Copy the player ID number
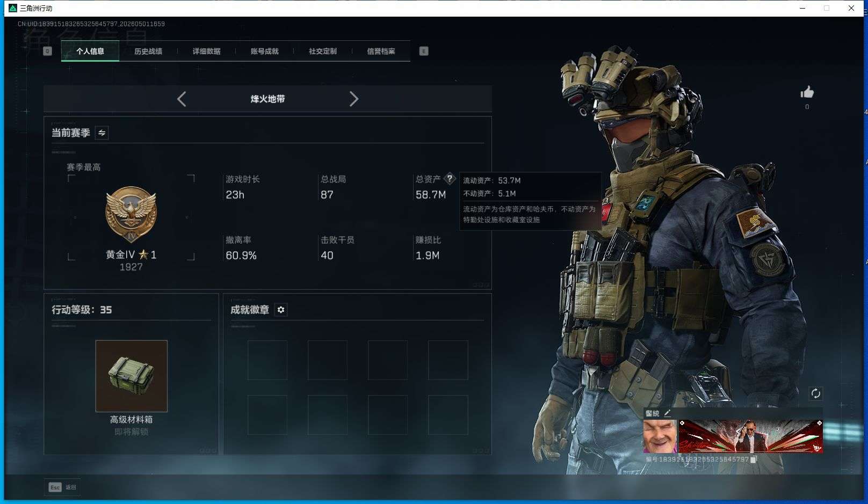 [x=754, y=459]
